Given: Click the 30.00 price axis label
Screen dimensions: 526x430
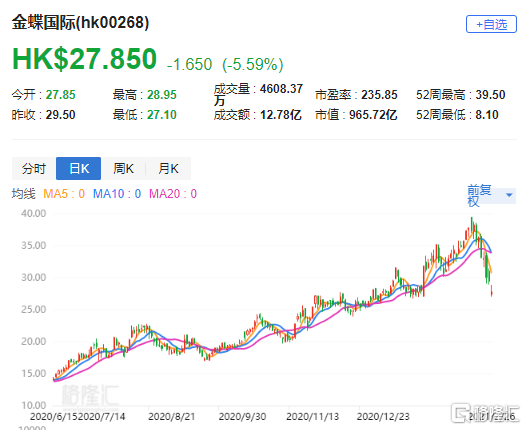Looking at the screenshot, I should pyautogui.click(x=34, y=277).
